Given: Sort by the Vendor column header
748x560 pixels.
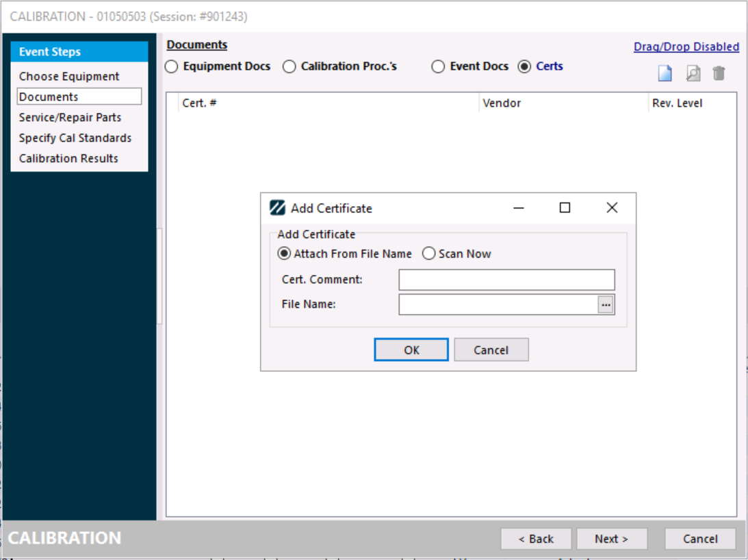Looking at the screenshot, I should [502, 103].
